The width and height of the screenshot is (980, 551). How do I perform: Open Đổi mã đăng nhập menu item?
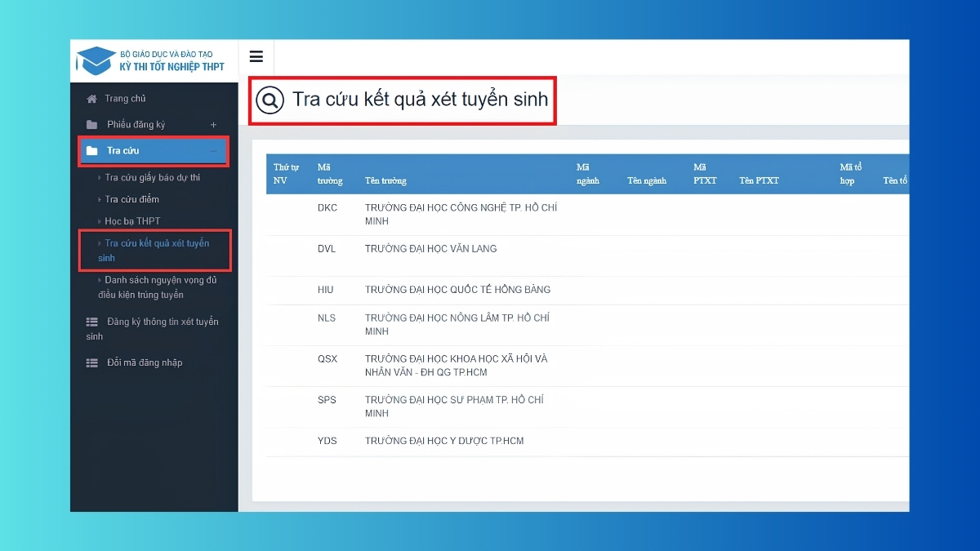(x=145, y=362)
